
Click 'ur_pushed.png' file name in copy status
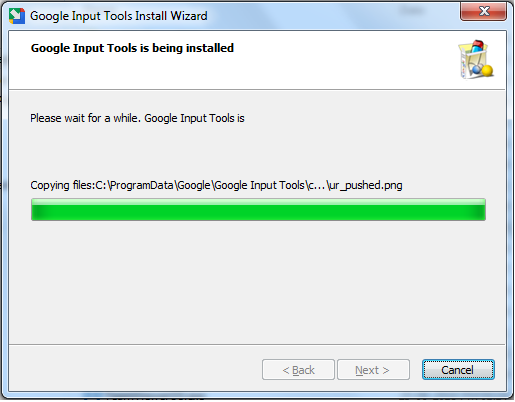point(365,185)
